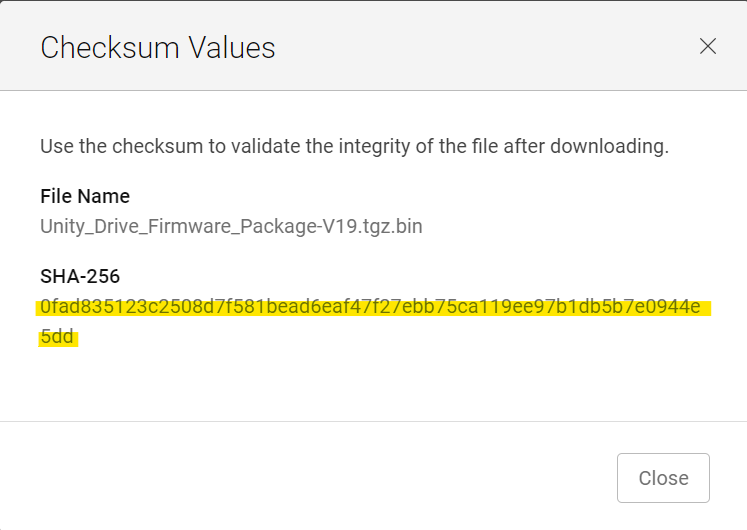Click the Unity_Drive_Firmware_Package-V19.tgz.bin file name
Viewport: 747px width, 530px height.
point(231,226)
